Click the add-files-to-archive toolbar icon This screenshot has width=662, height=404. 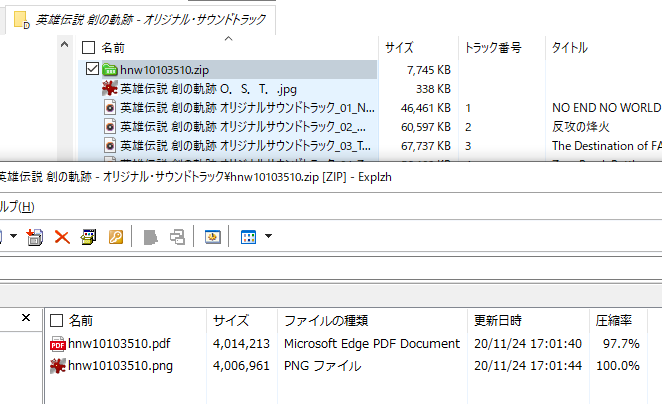pyautogui.click(x=35, y=237)
